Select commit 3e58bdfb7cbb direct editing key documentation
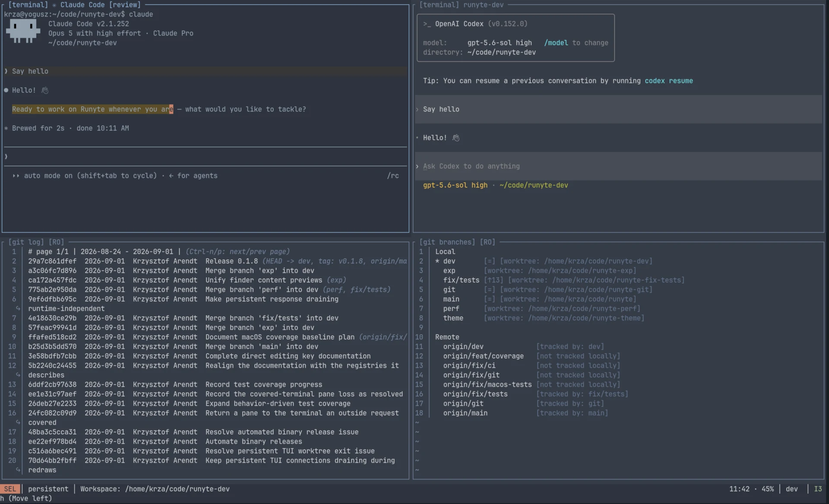 pos(199,356)
